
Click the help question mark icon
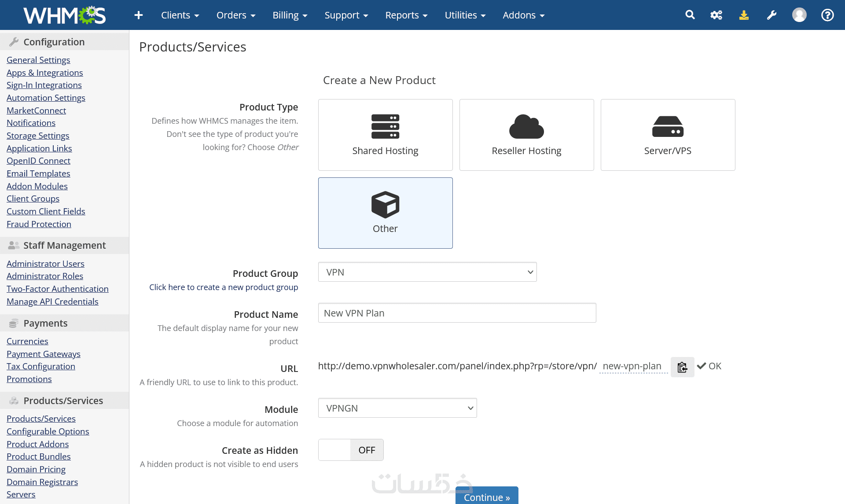(x=827, y=15)
